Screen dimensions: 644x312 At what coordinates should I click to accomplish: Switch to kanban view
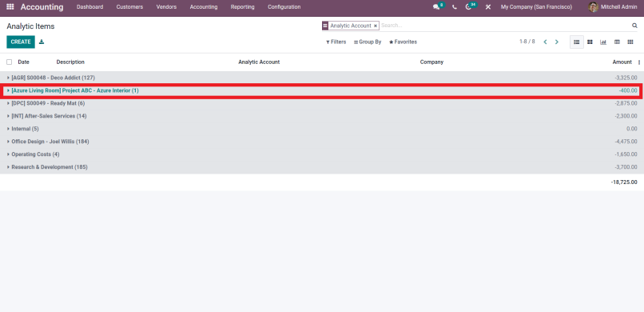[590, 42]
